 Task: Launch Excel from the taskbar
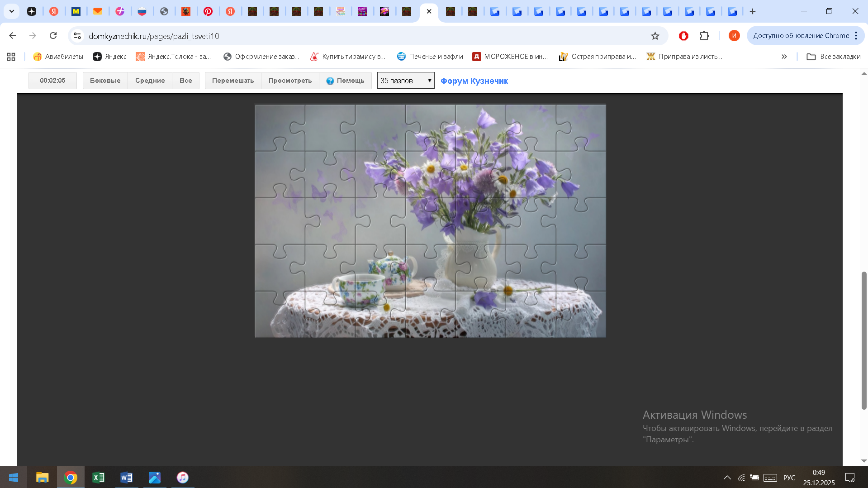pyautogui.click(x=98, y=478)
